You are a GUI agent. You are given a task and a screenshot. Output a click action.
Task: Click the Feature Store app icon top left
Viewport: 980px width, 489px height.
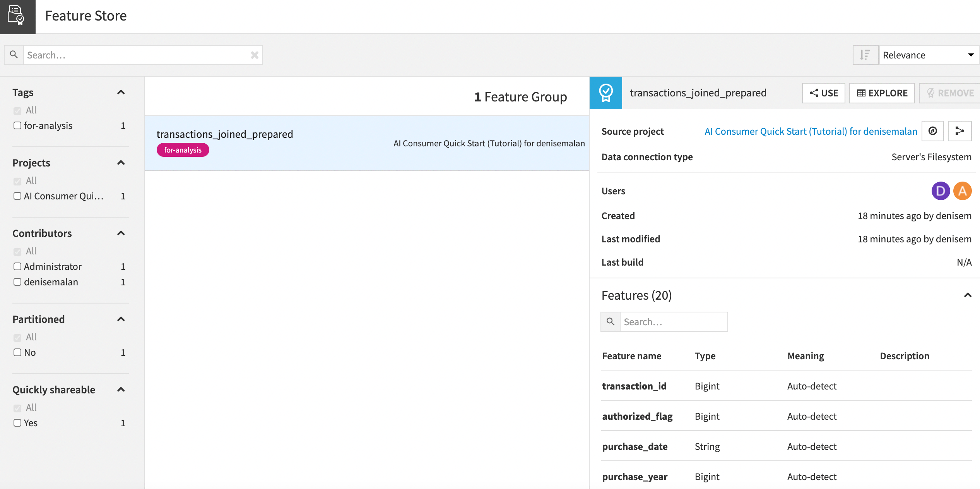pos(17,16)
